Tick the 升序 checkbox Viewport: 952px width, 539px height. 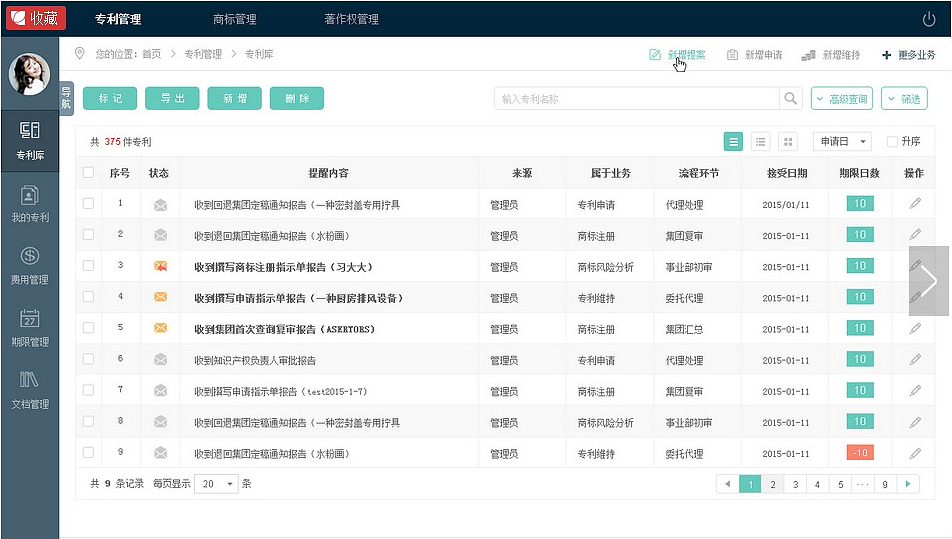[893, 142]
